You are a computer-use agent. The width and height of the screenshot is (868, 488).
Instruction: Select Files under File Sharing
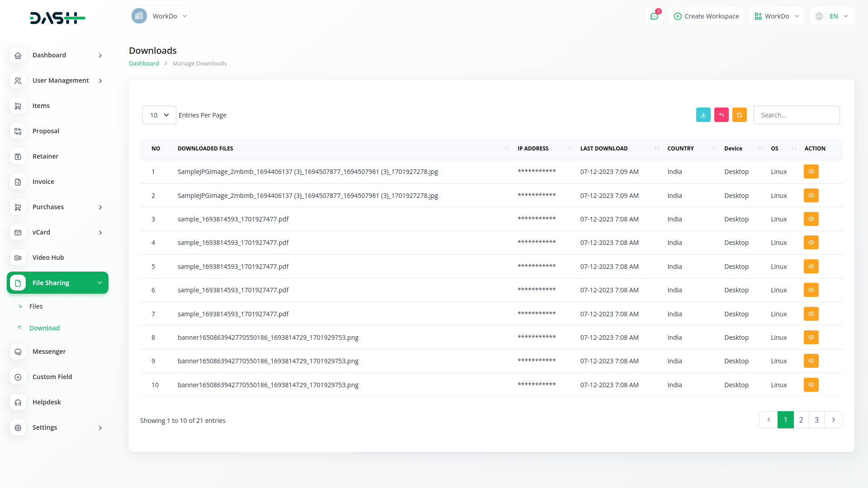coord(36,306)
